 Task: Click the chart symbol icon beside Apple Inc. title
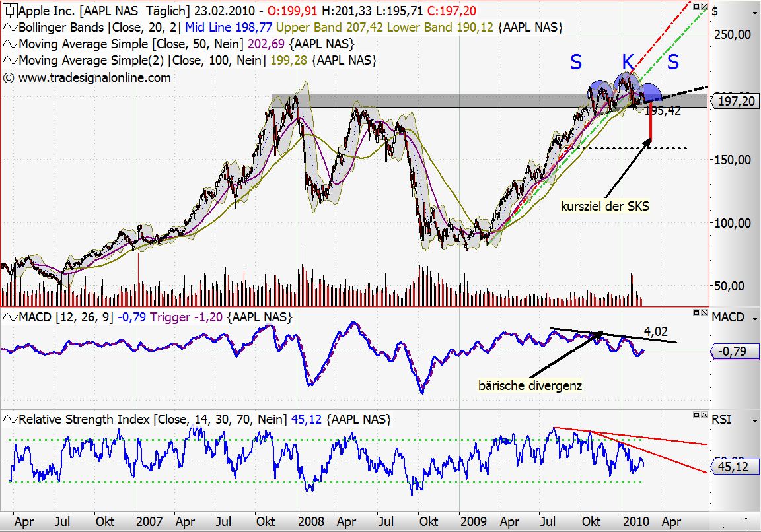tap(10, 11)
